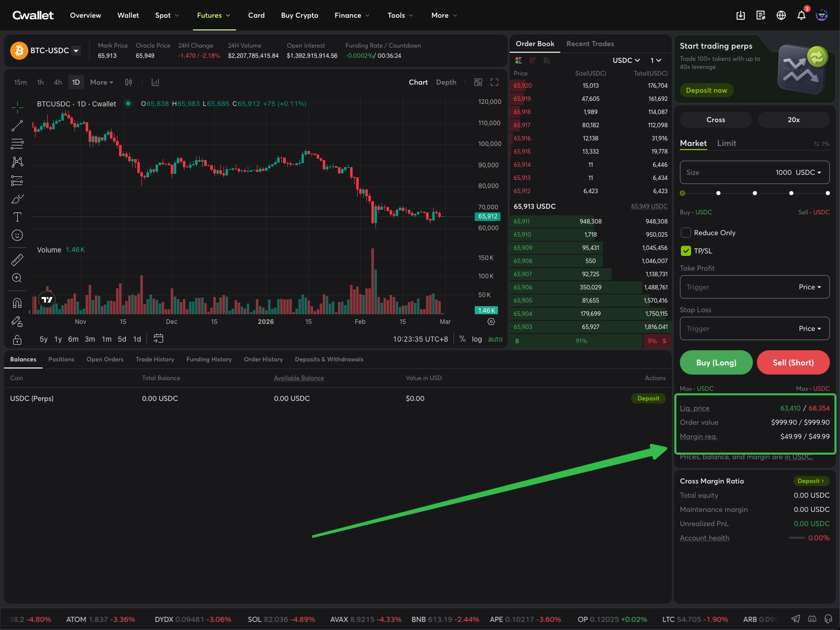Toggle chart fullscreen mode
The image size is (840, 630).
pos(494,82)
